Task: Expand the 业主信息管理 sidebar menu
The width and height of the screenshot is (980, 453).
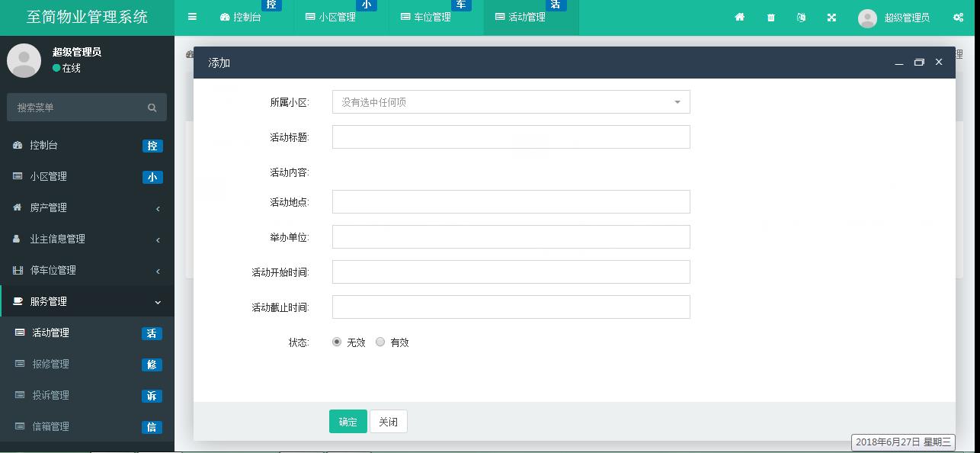Action: coord(87,239)
